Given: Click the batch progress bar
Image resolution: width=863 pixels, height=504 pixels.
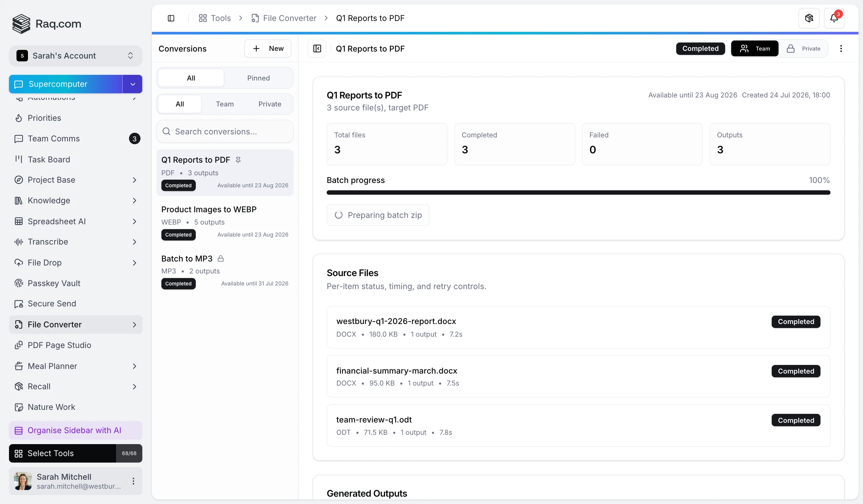Looking at the screenshot, I should [x=578, y=193].
